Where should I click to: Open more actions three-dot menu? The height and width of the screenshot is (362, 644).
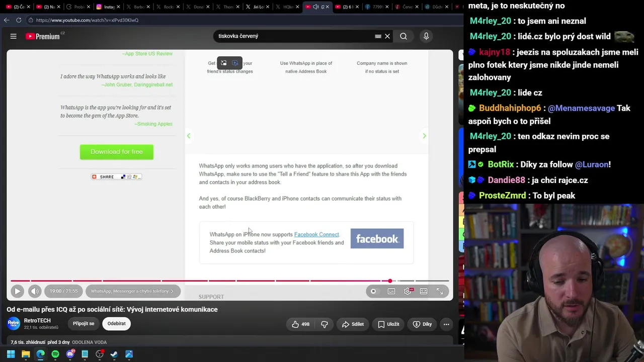point(446,324)
